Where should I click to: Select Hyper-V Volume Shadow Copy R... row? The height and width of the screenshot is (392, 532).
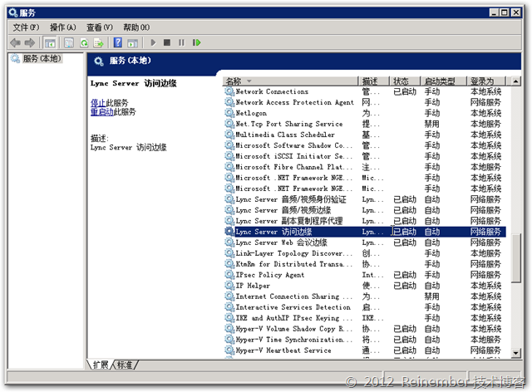pyautogui.click(x=365, y=329)
